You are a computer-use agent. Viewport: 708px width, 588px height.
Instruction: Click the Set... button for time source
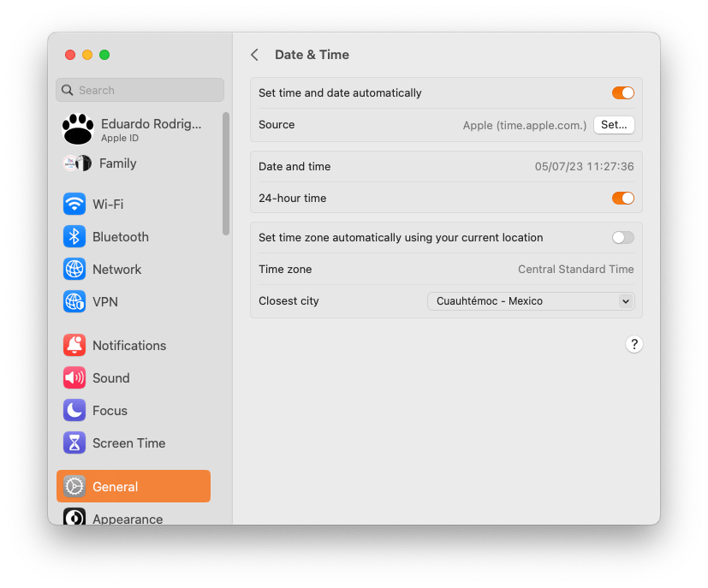(x=614, y=125)
